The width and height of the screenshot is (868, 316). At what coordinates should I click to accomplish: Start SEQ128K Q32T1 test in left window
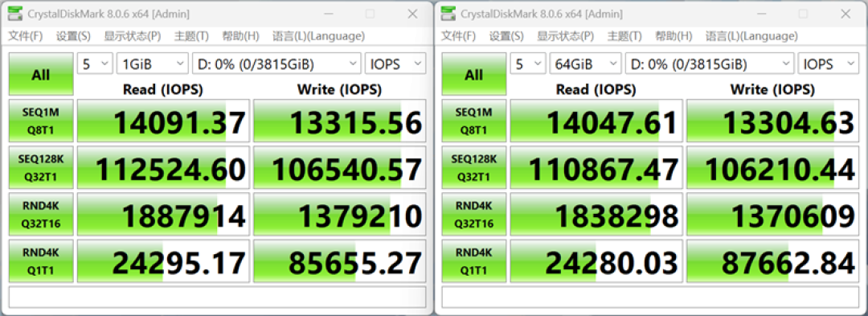click(41, 168)
